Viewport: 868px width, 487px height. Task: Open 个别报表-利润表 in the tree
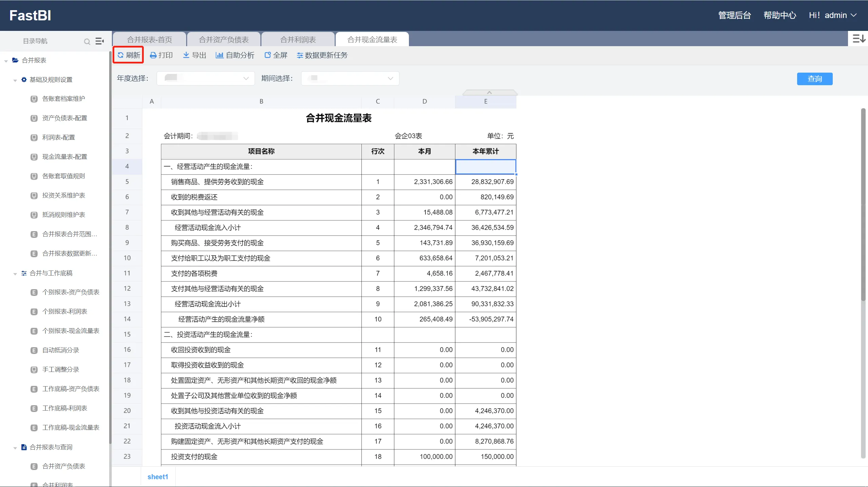click(65, 312)
